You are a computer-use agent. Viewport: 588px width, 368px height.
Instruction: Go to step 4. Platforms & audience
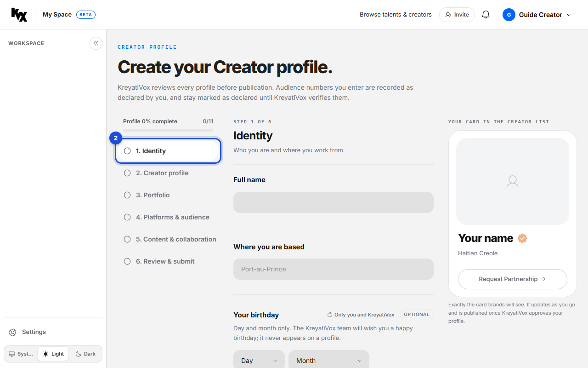(x=168, y=217)
